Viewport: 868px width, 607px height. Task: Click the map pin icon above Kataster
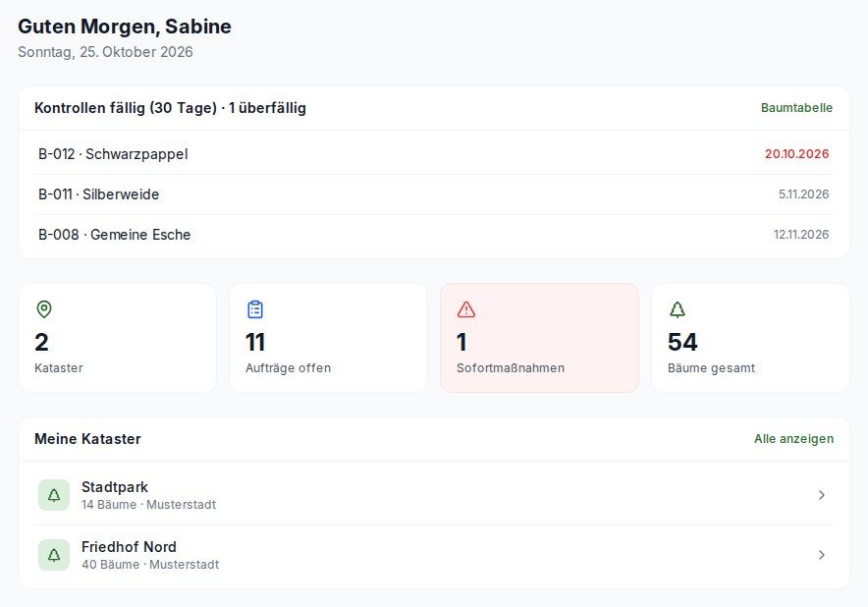pos(44,309)
